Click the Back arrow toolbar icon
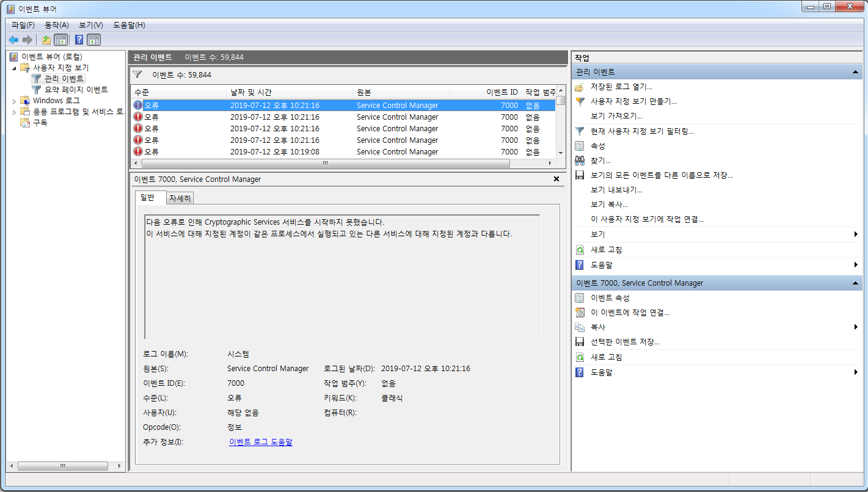Viewport: 868px width, 492px height. pyautogui.click(x=13, y=40)
